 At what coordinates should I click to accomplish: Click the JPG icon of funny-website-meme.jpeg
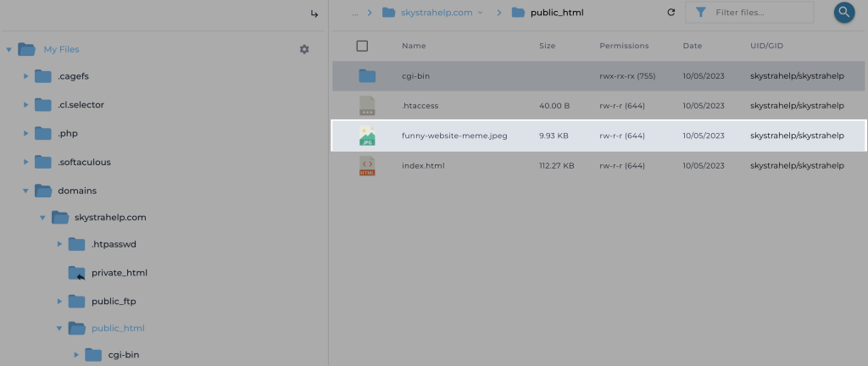pos(367,136)
